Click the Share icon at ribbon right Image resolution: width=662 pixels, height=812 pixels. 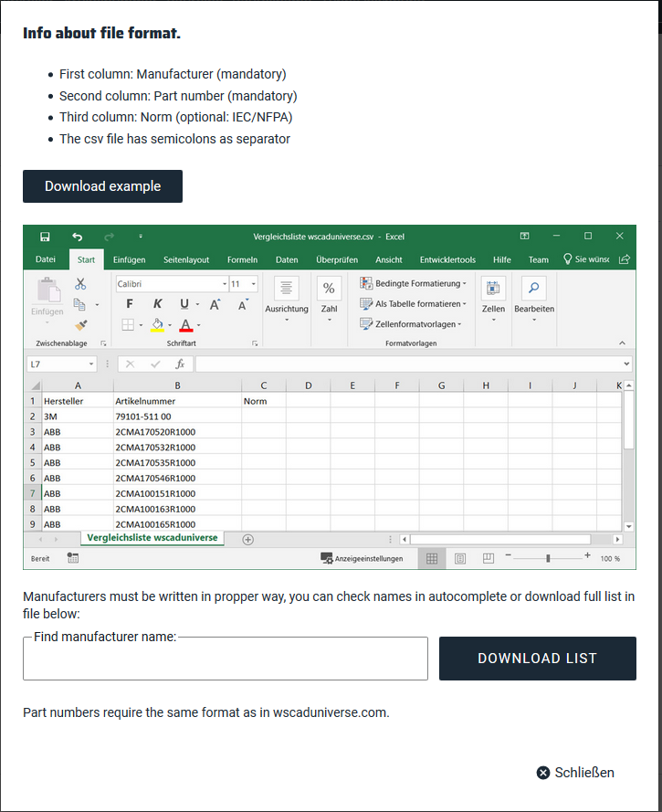[x=625, y=258]
